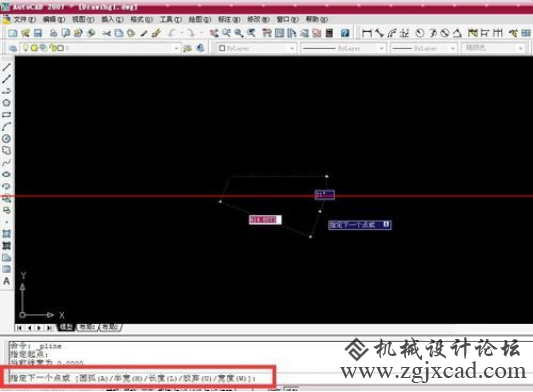The image size is (533, 392).
Task: Select the Arc Length dimension tool
Action: click(392, 33)
